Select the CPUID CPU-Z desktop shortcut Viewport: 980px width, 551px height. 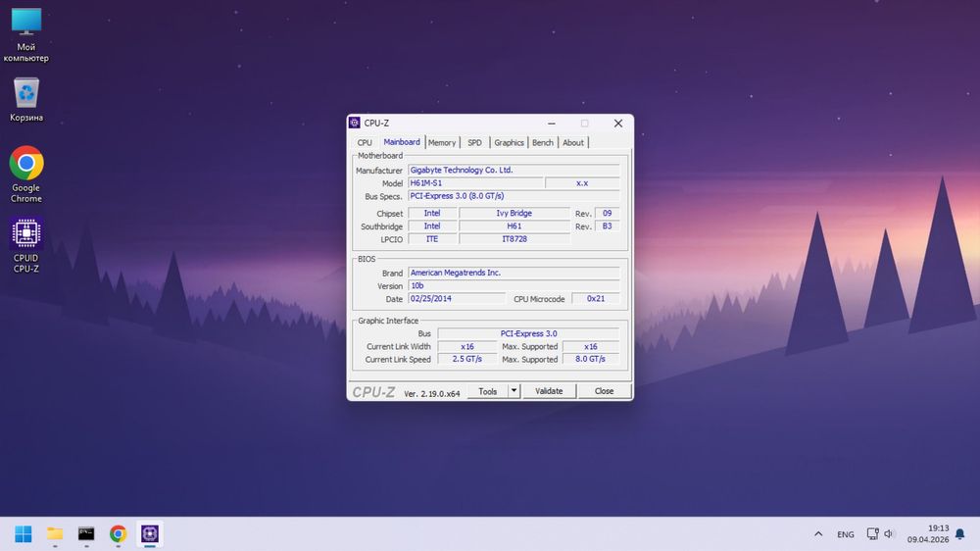26,245
